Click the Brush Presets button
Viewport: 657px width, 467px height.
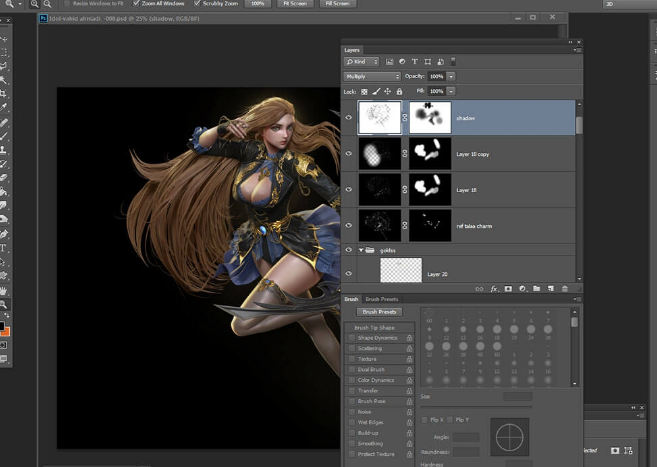(x=379, y=312)
